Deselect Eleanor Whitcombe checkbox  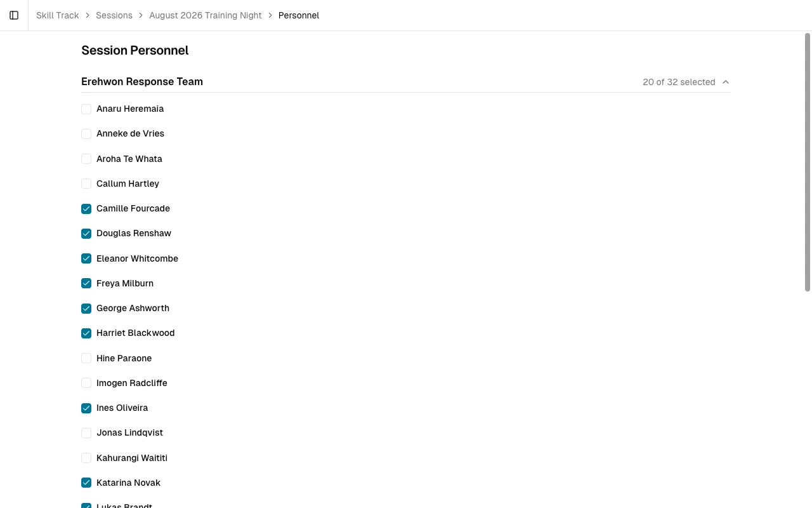(86, 258)
